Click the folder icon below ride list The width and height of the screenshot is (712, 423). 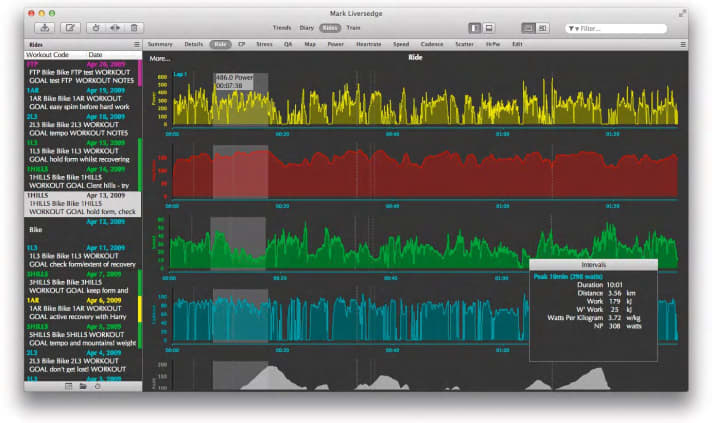[x=83, y=385]
